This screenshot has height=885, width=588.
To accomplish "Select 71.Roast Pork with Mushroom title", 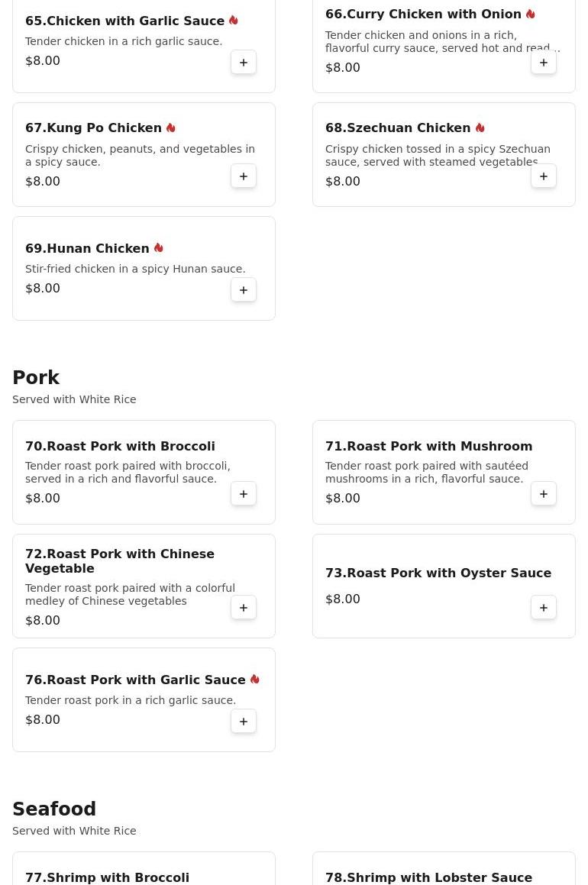I will [x=428, y=446].
